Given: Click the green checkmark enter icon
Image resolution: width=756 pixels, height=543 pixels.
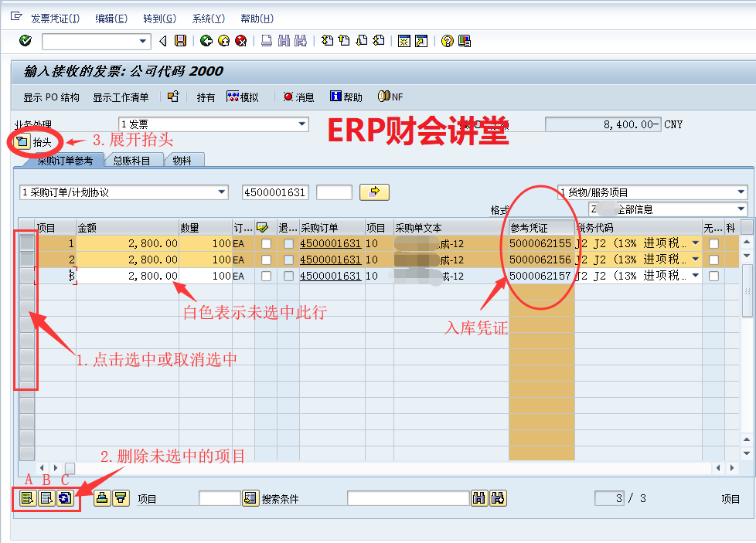Looking at the screenshot, I should [25, 41].
